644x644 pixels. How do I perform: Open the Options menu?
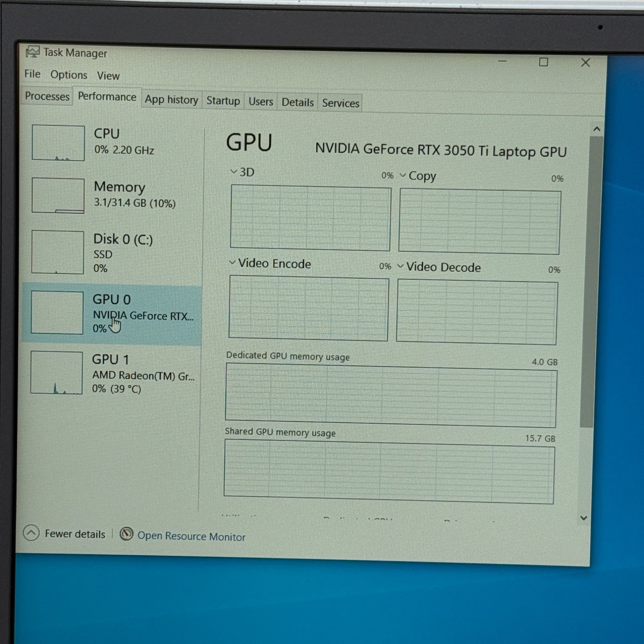click(69, 75)
